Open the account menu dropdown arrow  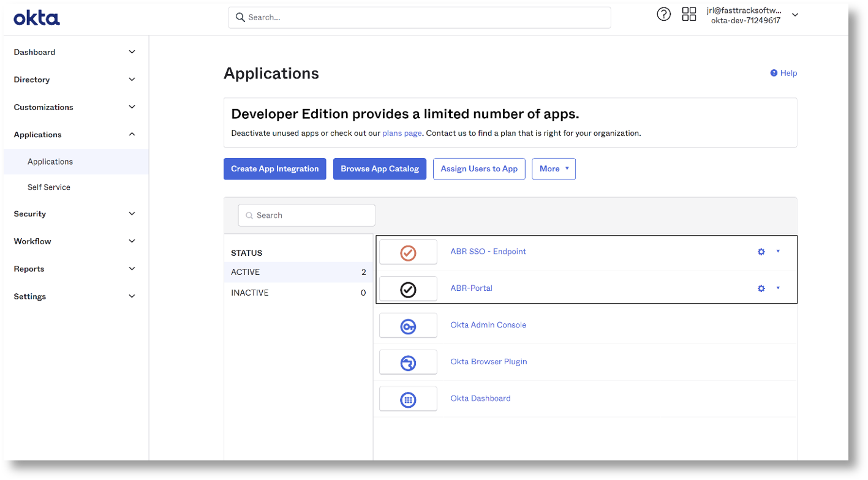[x=795, y=15]
